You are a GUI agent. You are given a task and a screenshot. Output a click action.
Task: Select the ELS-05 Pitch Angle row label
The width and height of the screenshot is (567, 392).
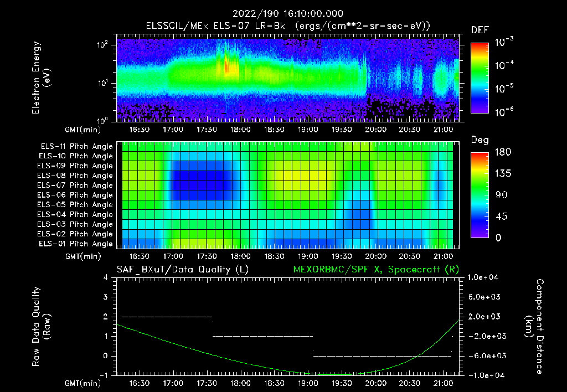(x=75, y=205)
